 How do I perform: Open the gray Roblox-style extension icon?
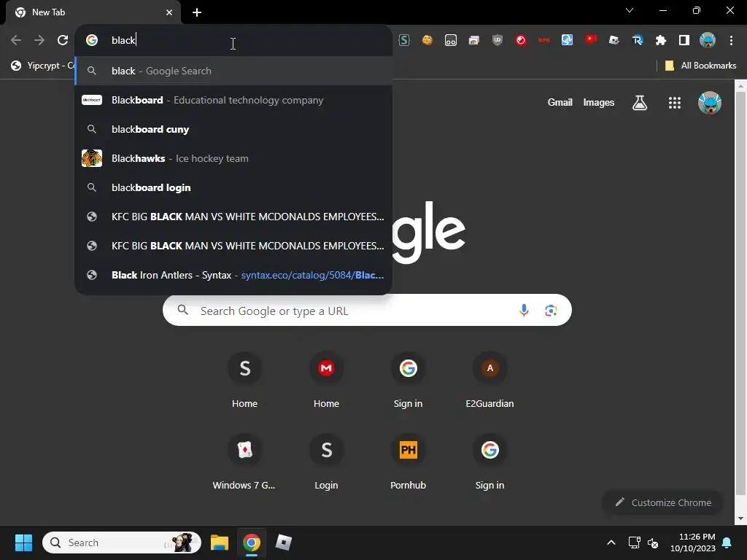614,41
